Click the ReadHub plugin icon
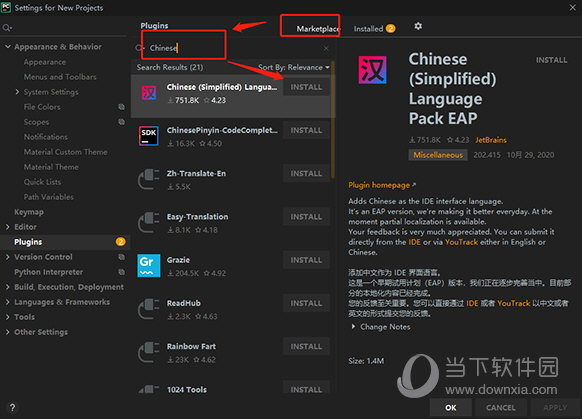This screenshot has height=419, width=582. point(148,309)
